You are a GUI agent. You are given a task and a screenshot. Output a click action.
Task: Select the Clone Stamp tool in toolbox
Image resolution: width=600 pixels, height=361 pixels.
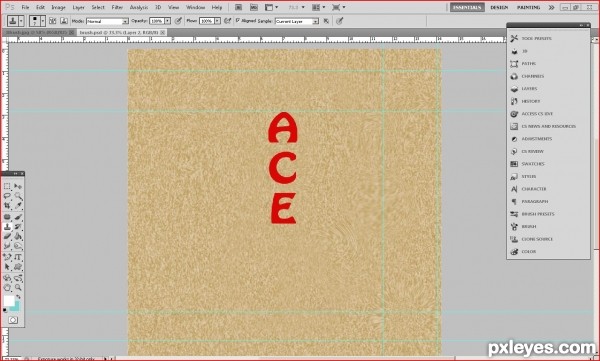pos(7,227)
